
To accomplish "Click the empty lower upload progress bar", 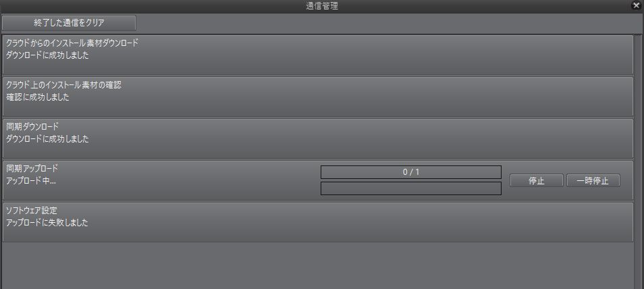I will 410,188.
